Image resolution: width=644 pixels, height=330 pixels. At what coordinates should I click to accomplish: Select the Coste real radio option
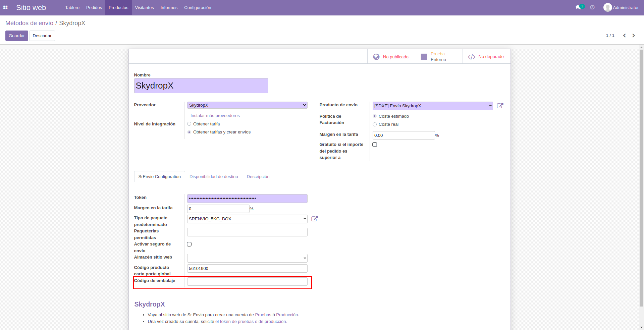(375, 124)
